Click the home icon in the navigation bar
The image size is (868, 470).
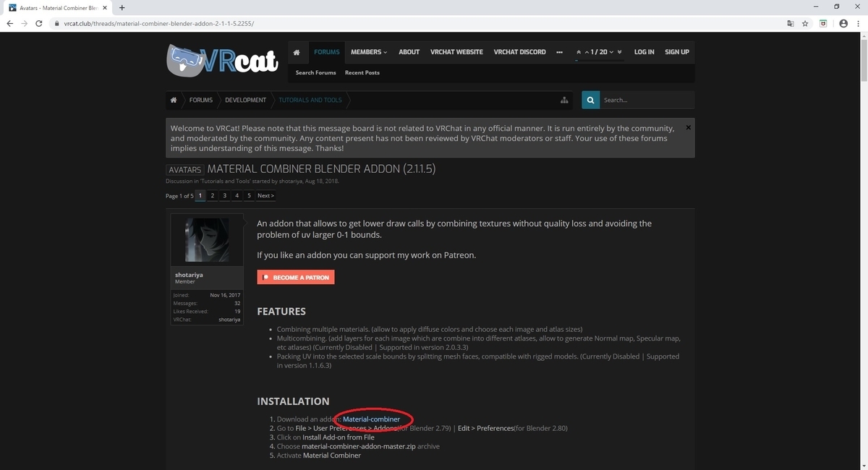(x=297, y=52)
